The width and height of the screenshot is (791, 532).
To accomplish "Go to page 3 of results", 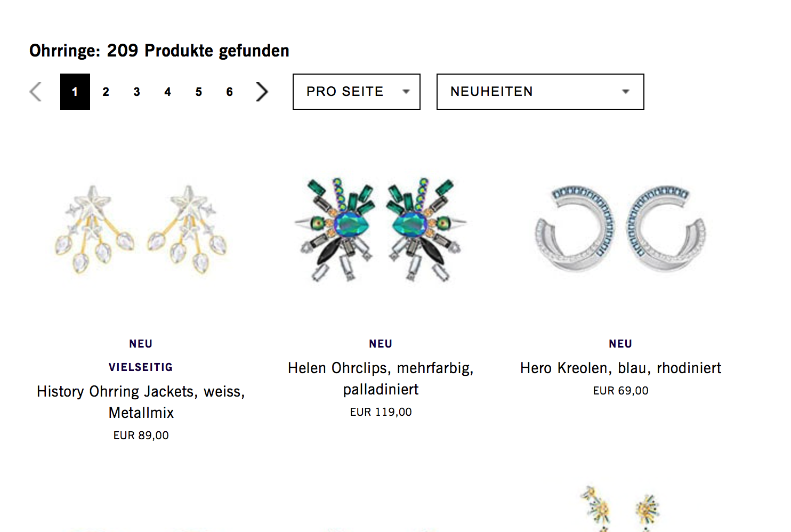I will point(137,92).
